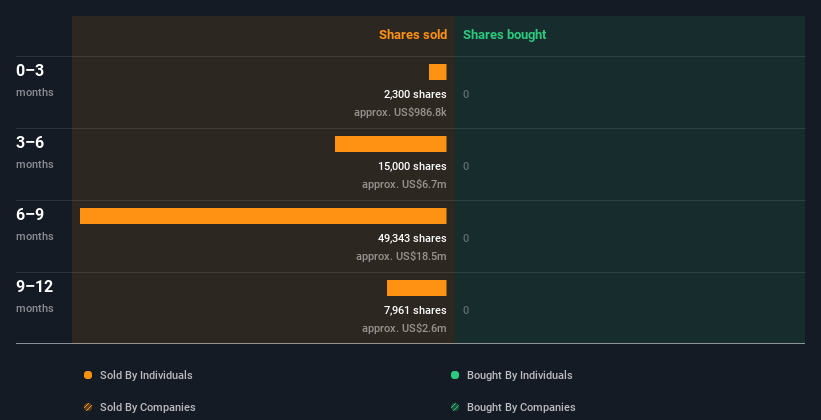Click the bought 0 in 6–9 months row

coord(466,238)
